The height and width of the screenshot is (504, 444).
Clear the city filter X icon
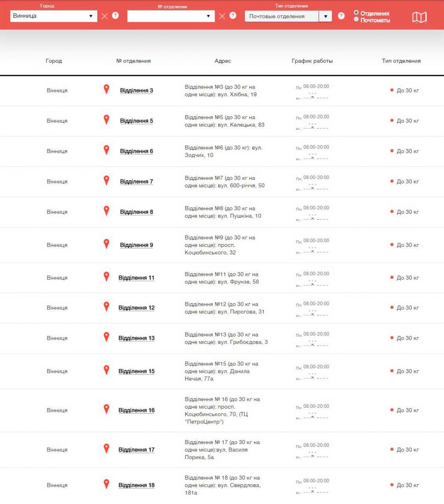105,16
